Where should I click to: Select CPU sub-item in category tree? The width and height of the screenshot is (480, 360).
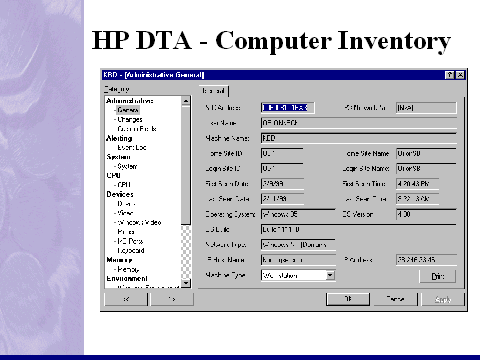point(124,185)
